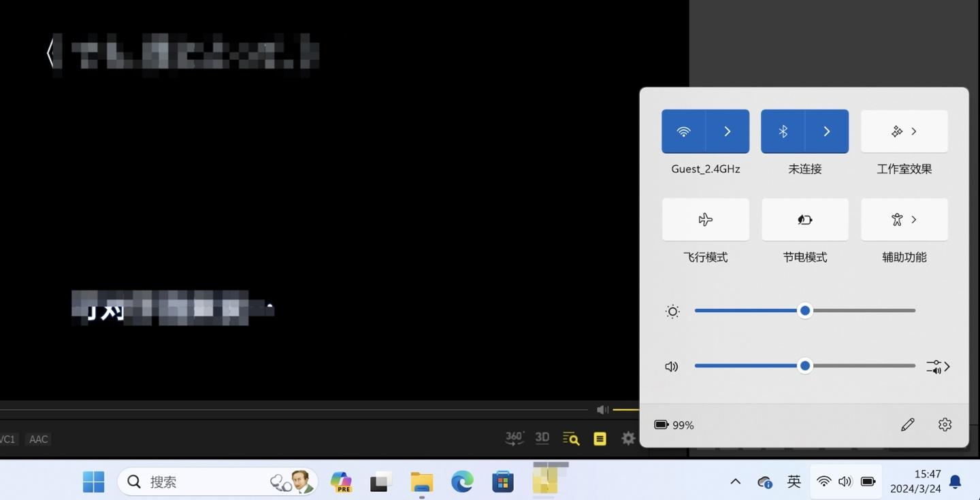Open all settings via the gear icon
980x500 pixels.
(945, 424)
